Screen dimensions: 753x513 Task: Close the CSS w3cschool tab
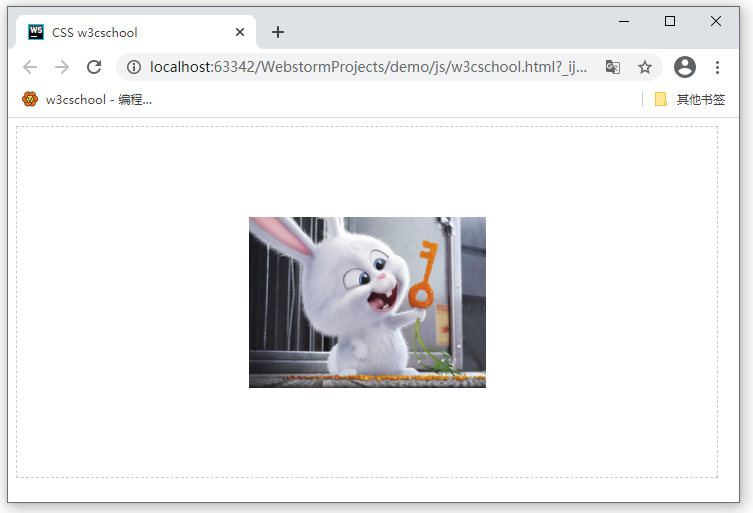[x=240, y=32]
